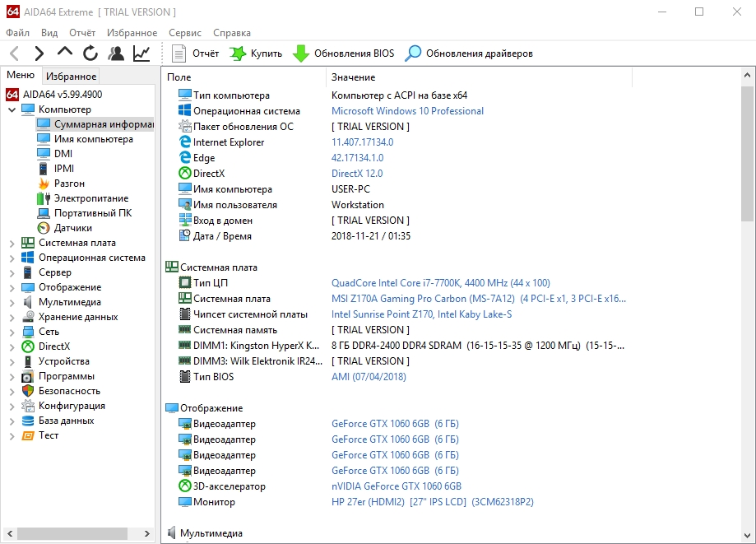Collapse the Компьютер tree node
The height and width of the screenshot is (544, 756).
[x=12, y=109]
